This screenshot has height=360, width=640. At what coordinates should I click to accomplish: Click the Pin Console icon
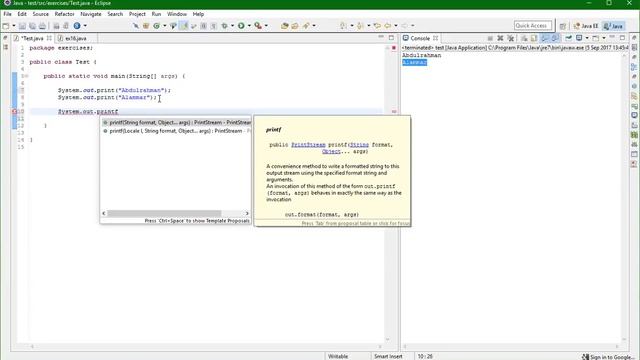pyautogui.click(x=568, y=38)
